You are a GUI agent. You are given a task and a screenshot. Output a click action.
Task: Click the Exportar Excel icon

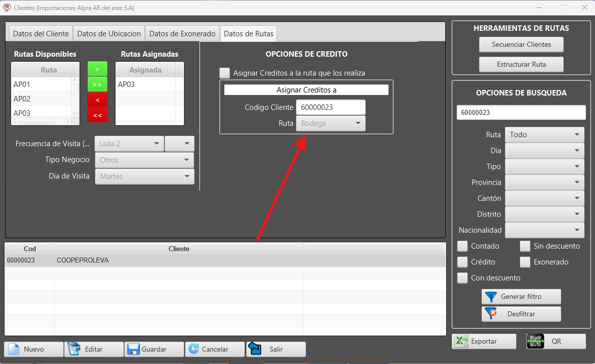(x=462, y=342)
